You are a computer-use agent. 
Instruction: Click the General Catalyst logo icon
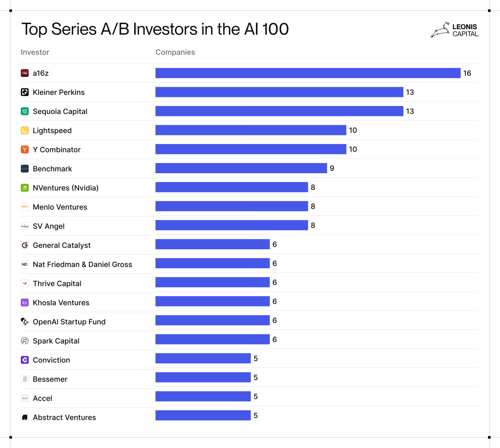(x=25, y=245)
